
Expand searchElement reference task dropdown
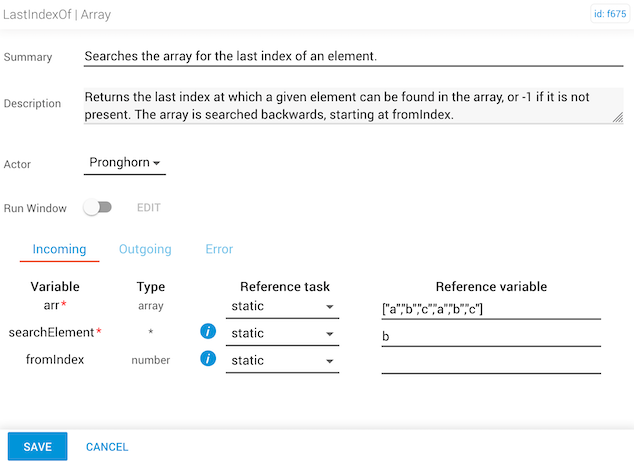282,333
